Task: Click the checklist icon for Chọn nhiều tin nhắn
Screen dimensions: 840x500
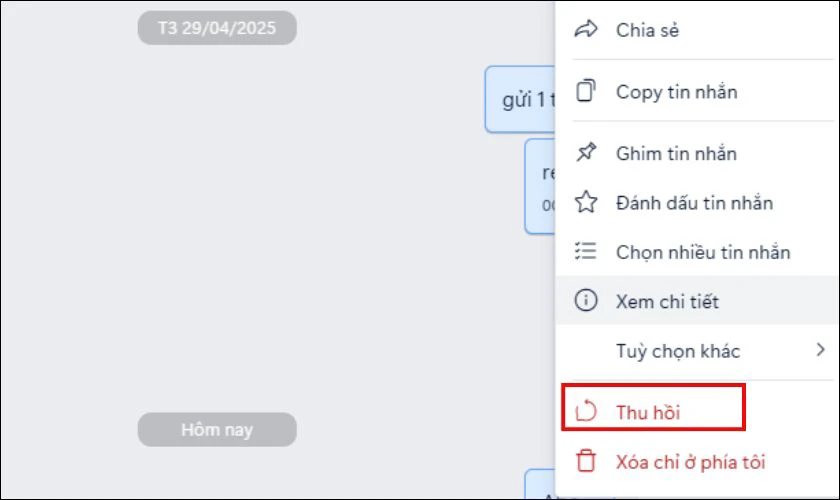Action: [586, 251]
